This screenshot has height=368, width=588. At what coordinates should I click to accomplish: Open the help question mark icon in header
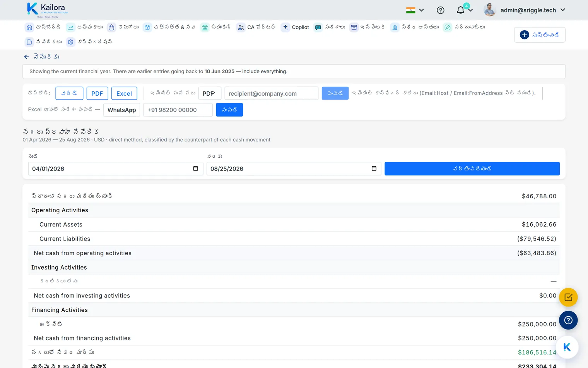[x=440, y=10]
